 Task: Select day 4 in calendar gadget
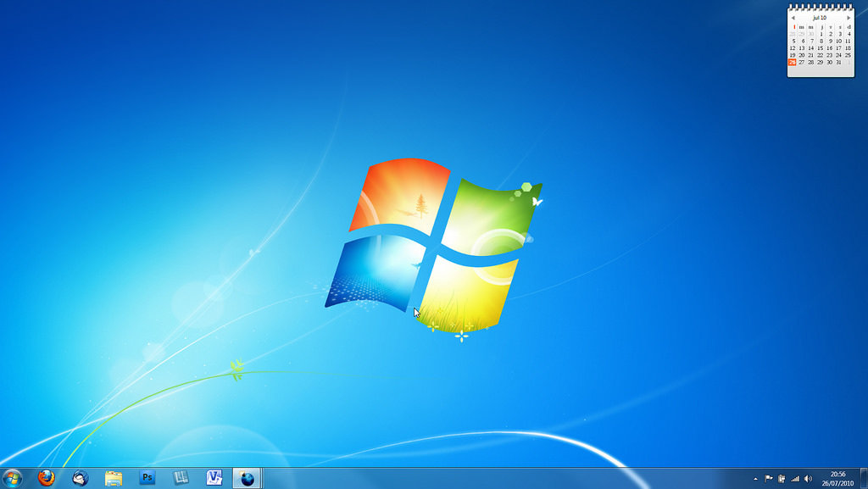[x=849, y=34]
